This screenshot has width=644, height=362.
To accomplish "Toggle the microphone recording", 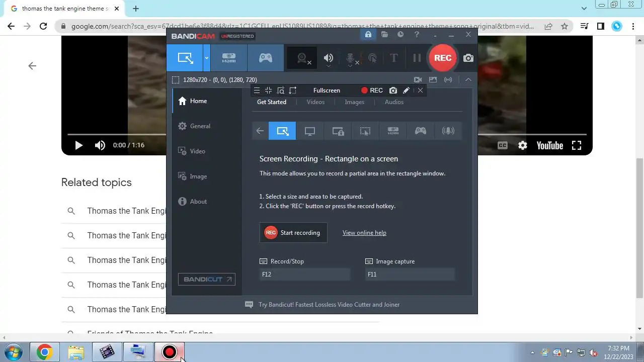I will pyautogui.click(x=351, y=58).
